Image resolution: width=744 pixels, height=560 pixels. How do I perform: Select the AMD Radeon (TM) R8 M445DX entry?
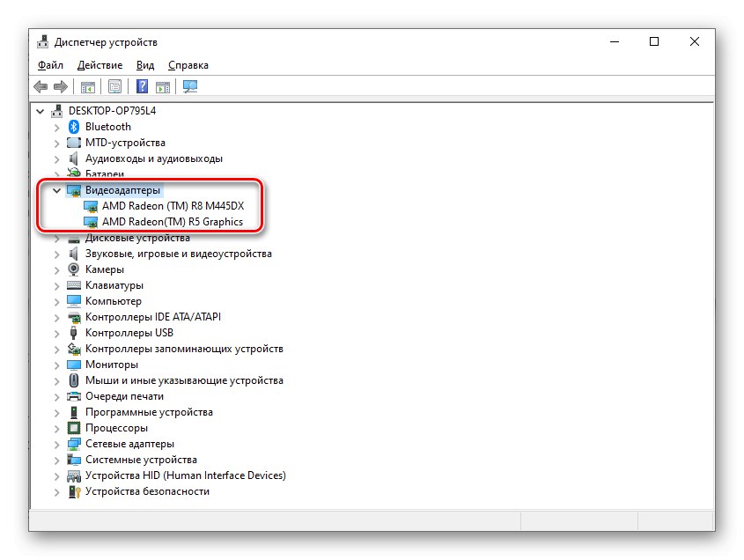[173, 206]
